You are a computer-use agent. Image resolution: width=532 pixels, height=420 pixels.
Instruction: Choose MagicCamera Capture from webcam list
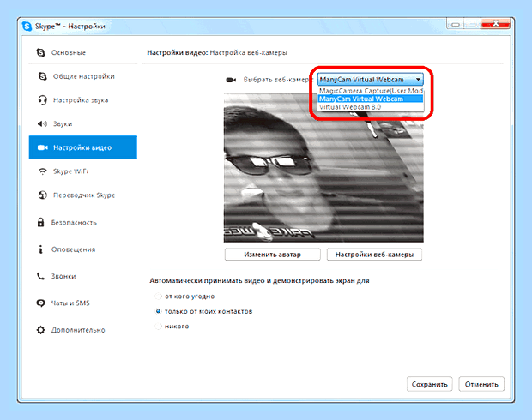[371, 91]
